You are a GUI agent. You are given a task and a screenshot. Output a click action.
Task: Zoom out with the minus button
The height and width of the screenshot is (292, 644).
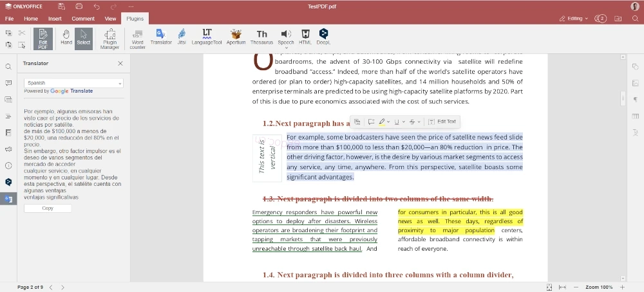tap(576, 287)
